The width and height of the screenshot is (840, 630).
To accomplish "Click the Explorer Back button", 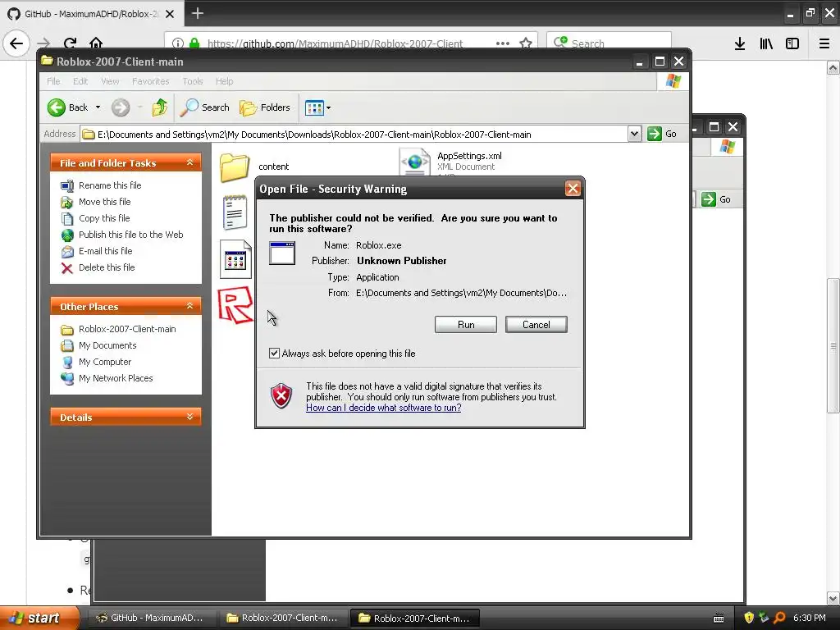I will point(67,107).
